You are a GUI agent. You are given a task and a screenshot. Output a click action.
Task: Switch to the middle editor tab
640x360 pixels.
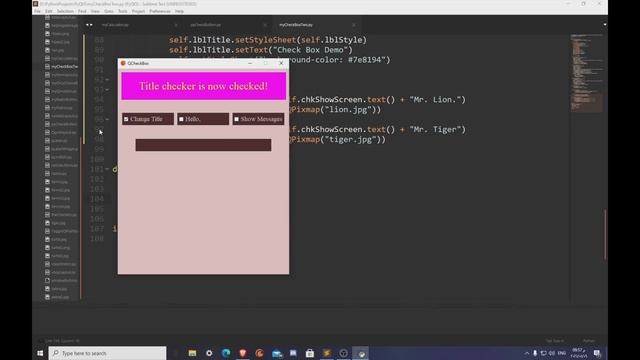205,25
